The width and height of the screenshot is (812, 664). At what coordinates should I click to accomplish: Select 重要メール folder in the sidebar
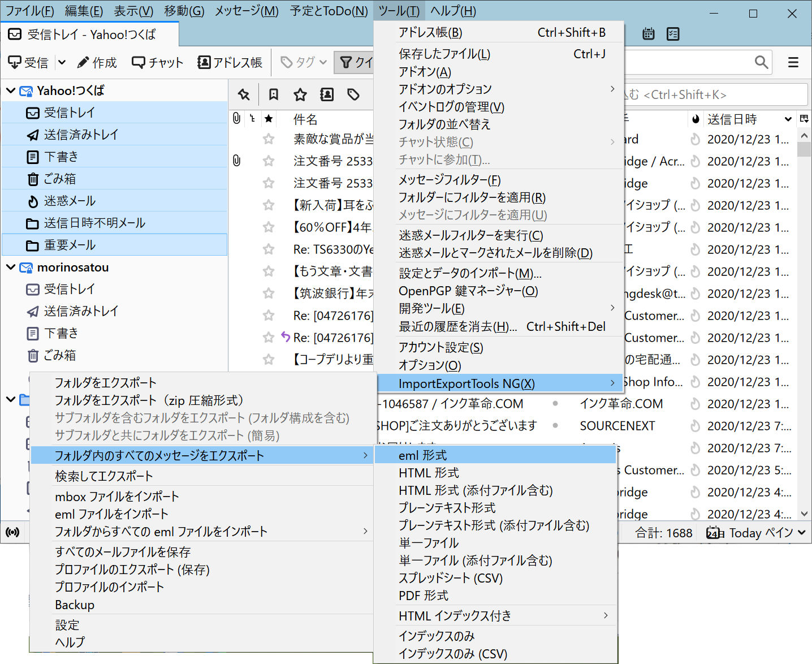tap(70, 245)
